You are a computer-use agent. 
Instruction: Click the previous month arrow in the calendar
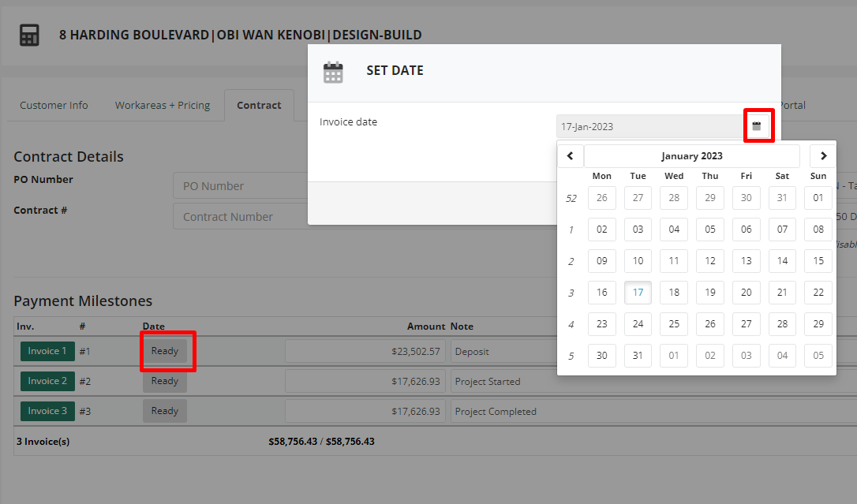click(x=571, y=155)
